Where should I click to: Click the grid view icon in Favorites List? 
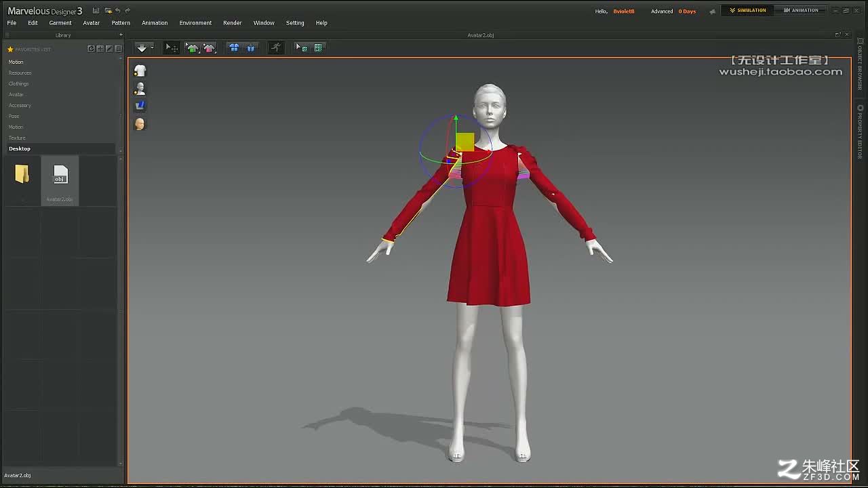100,49
